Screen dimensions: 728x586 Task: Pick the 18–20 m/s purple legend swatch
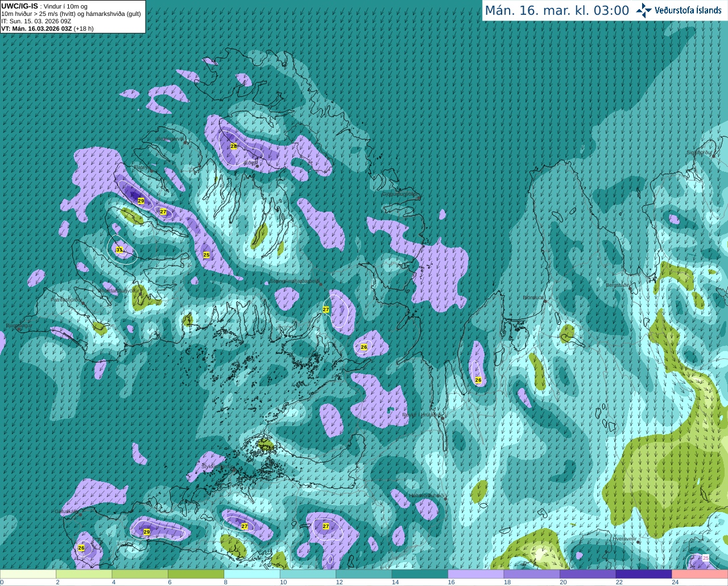(532, 574)
